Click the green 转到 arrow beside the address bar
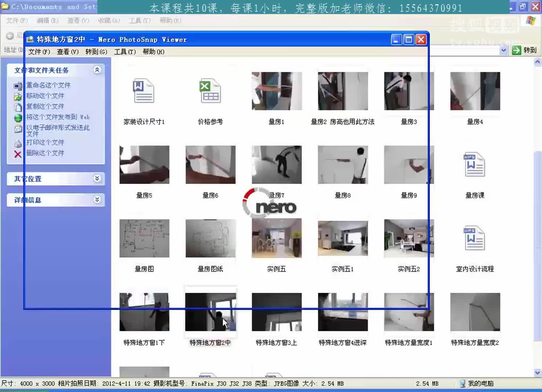 [516, 50]
